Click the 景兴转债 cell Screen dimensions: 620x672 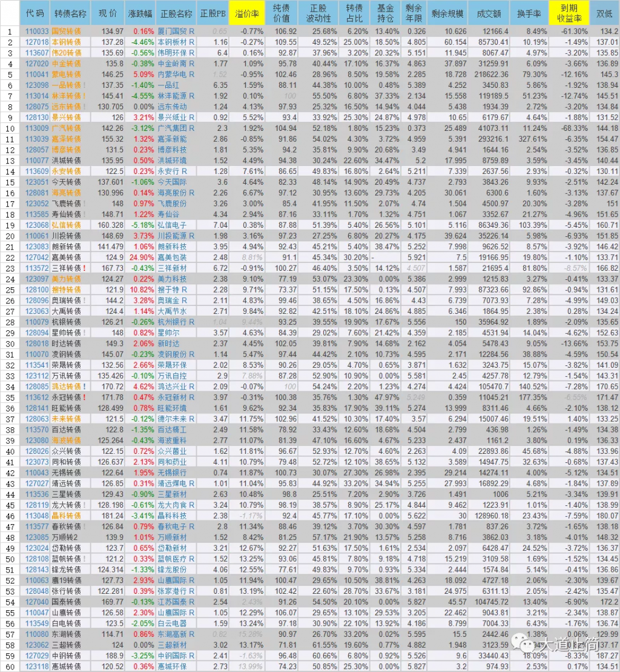[x=67, y=117]
